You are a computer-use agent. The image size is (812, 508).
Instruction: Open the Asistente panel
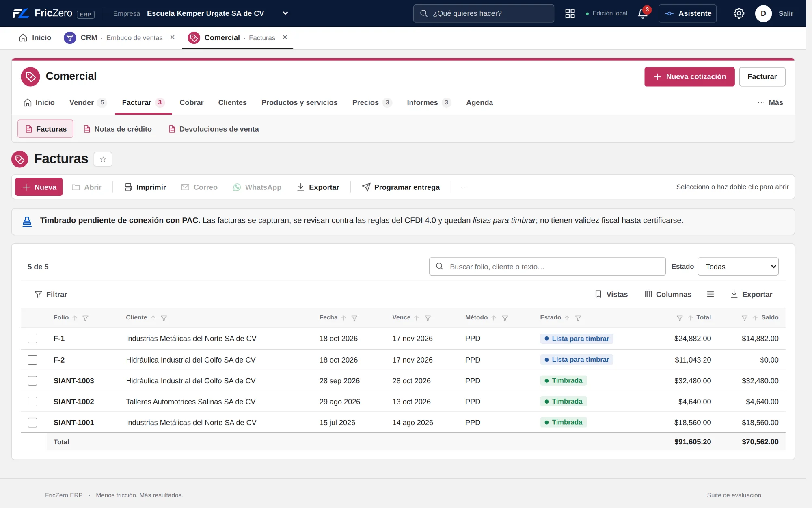click(x=687, y=13)
